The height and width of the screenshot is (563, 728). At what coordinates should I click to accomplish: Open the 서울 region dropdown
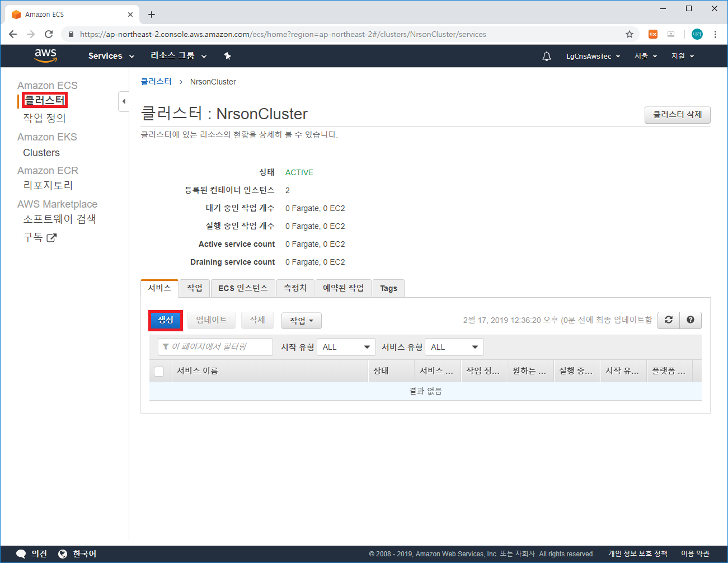[646, 56]
